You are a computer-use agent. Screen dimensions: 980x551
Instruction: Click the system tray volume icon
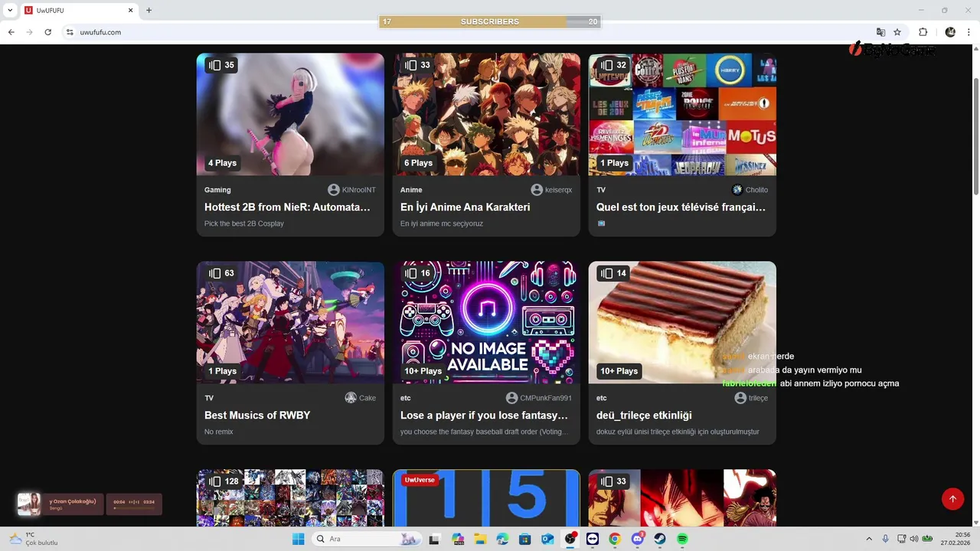pos(913,539)
